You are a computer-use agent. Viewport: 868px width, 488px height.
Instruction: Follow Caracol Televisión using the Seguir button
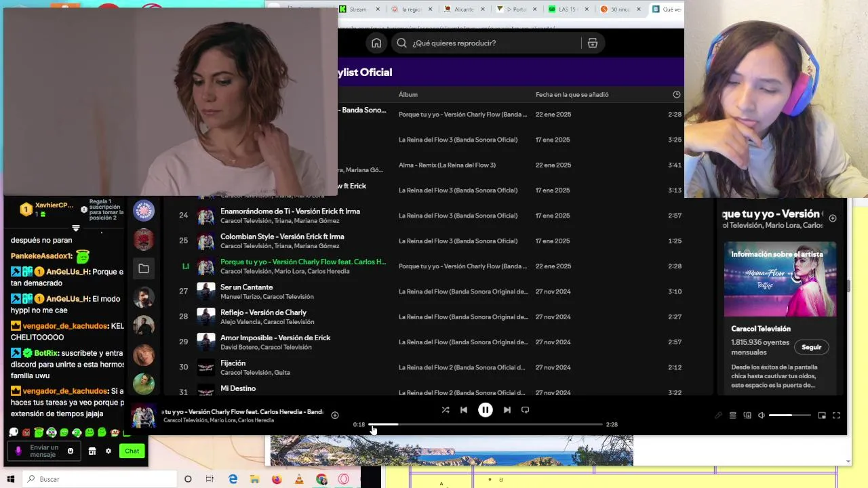[x=812, y=347]
